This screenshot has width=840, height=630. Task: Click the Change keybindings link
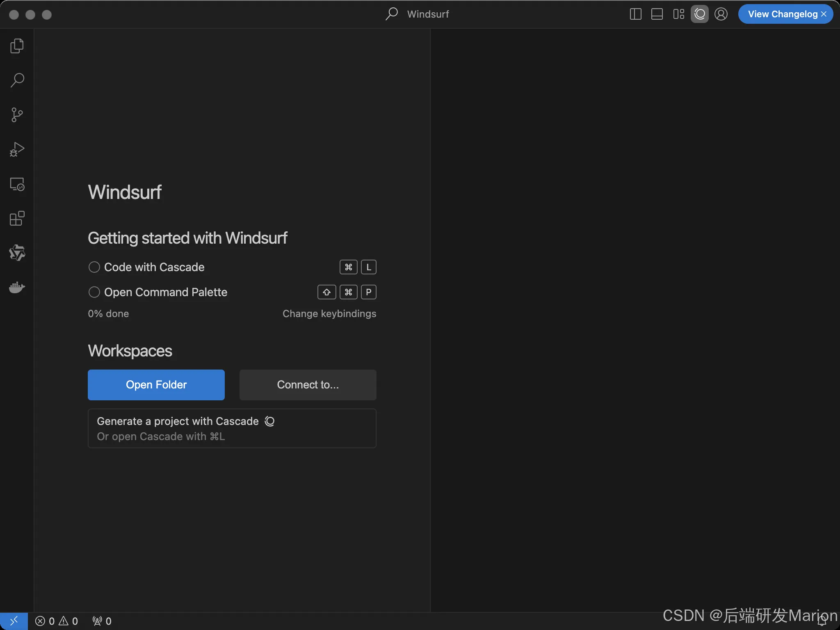tap(329, 314)
